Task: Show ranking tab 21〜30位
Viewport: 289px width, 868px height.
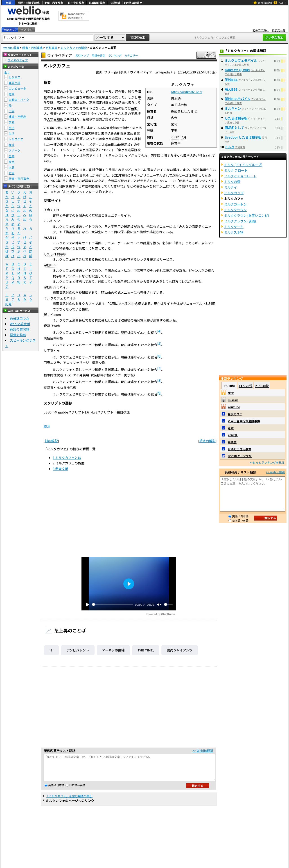Action: click(x=262, y=386)
